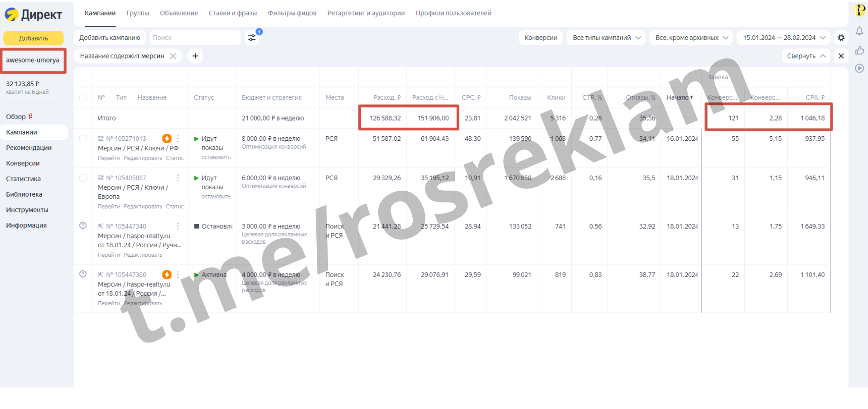Add new filter with plus button
This screenshot has width=868, height=409.
(x=195, y=56)
